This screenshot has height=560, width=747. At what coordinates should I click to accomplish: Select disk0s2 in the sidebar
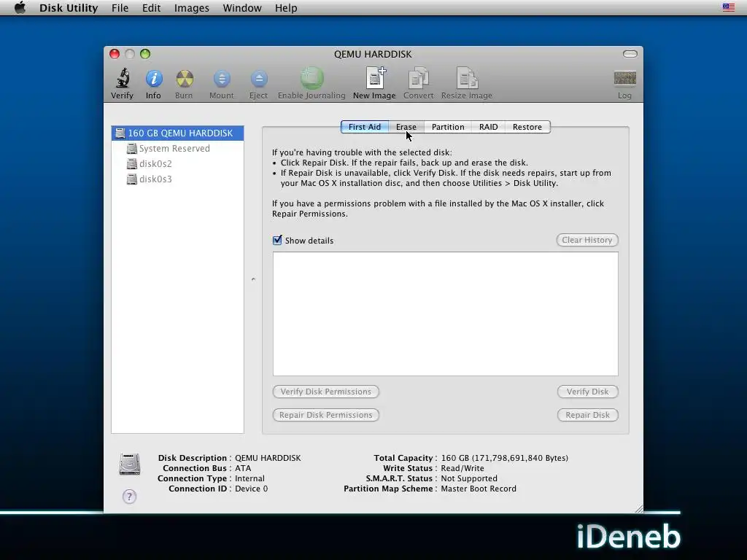click(x=178, y=164)
